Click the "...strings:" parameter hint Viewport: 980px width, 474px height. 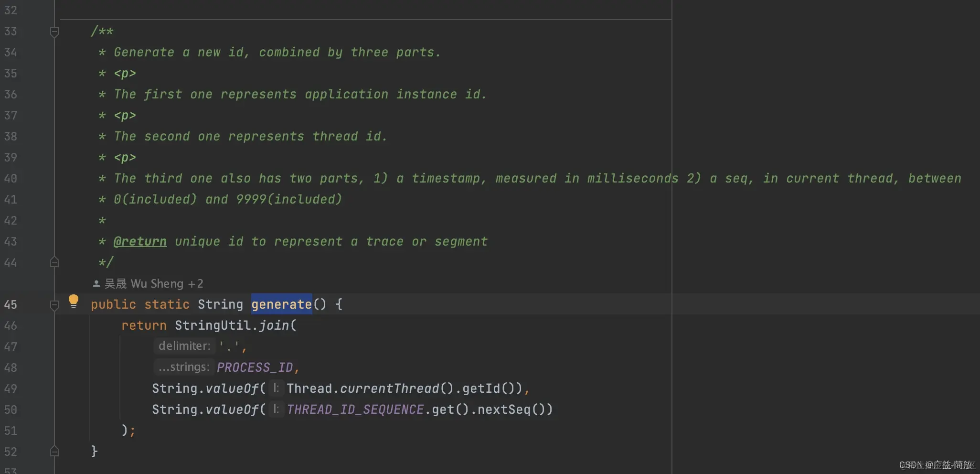pyautogui.click(x=184, y=367)
